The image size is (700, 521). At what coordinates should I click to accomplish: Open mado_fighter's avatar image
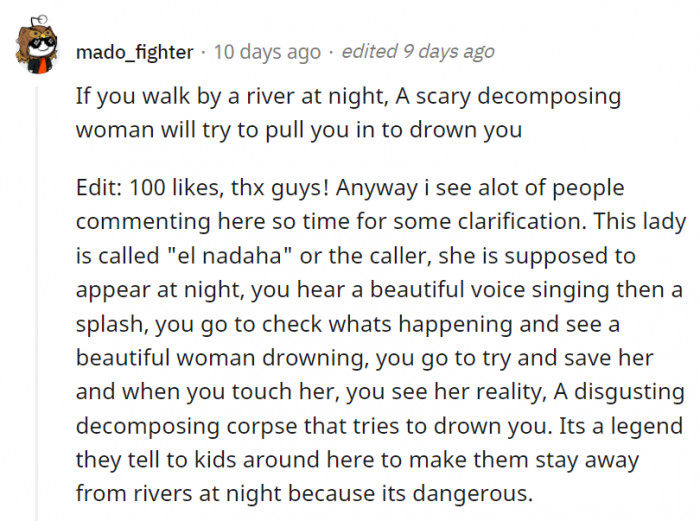tap(38, 45)
